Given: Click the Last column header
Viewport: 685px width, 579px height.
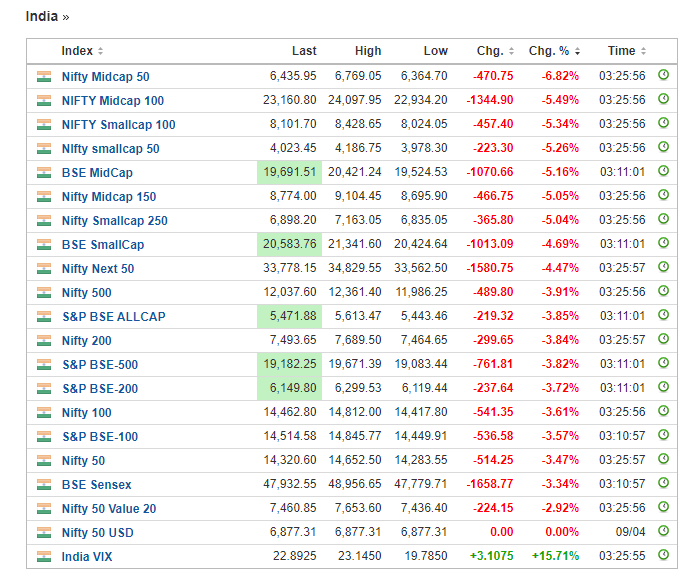Looking at the screenshot, I should pyautogui.click(x=304, y=51).
